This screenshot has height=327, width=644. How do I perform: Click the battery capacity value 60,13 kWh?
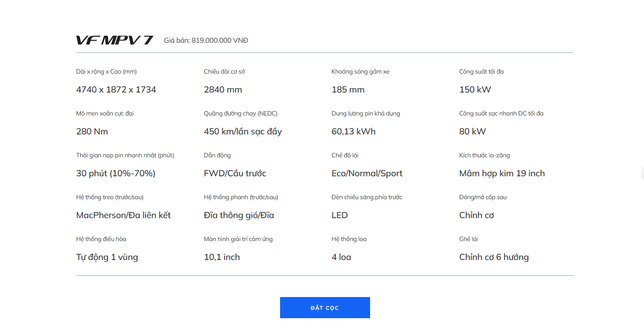click(353, 131)
